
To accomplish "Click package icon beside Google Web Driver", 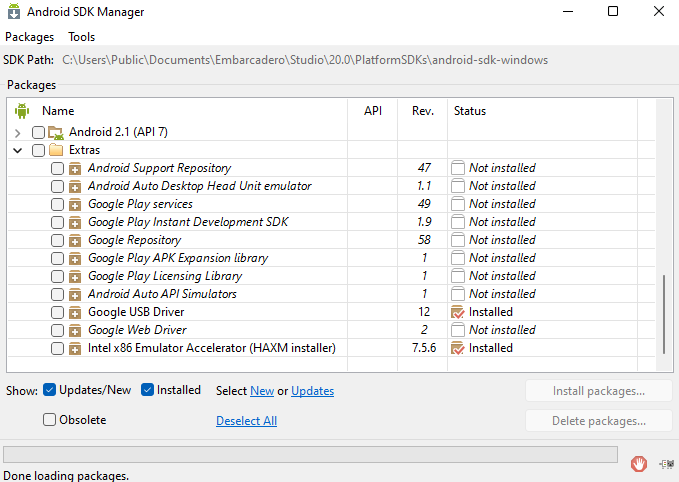I will (75, 330).
